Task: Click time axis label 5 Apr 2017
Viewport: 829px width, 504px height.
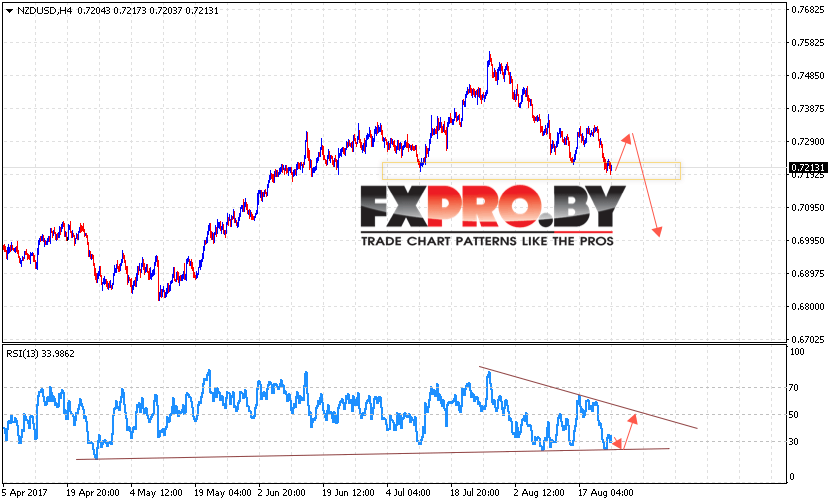Action: [x=24, y=493]
